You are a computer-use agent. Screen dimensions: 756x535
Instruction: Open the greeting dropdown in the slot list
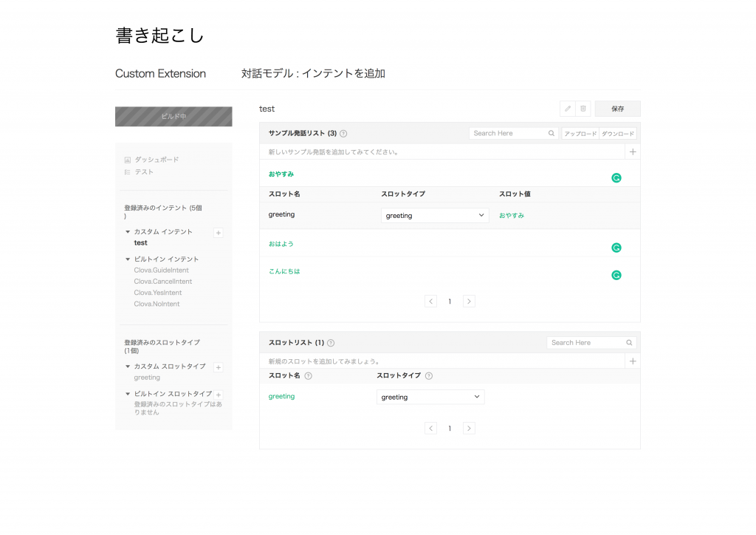430,397
